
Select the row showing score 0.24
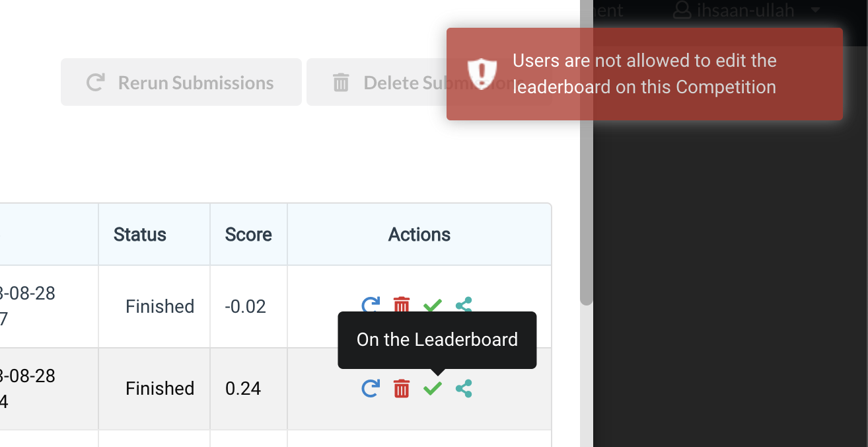pos(160,389)
